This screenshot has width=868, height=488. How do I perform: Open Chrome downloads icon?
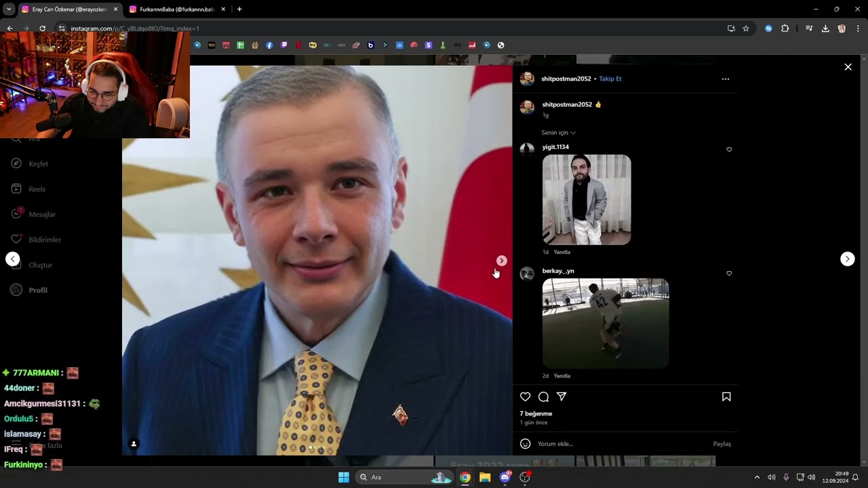click(x=825, y=28)
